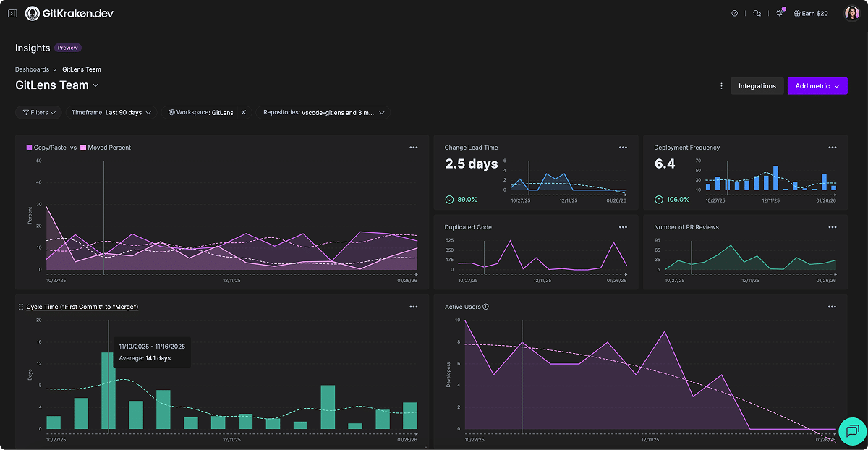The image size is (868, 450).
Task: Open the kebab menu beside Integrations
Action: click(x=721, y=85)
